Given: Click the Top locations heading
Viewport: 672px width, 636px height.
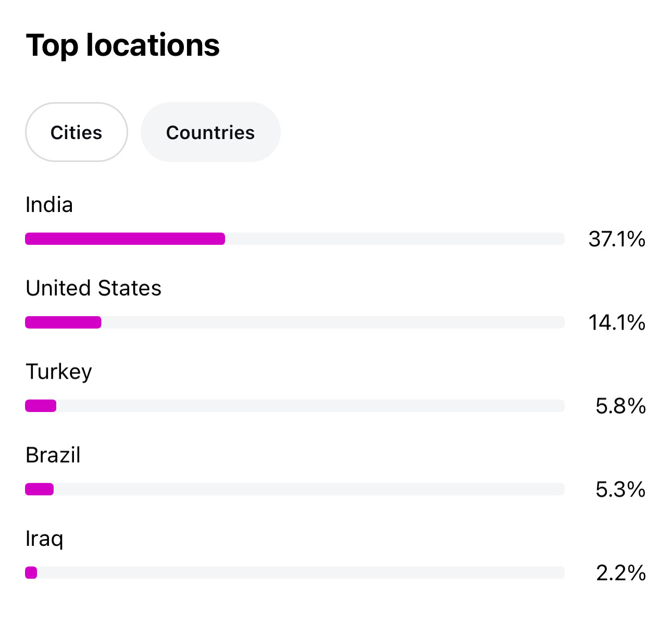Looking at the screenshot, I should click(123, 45).
